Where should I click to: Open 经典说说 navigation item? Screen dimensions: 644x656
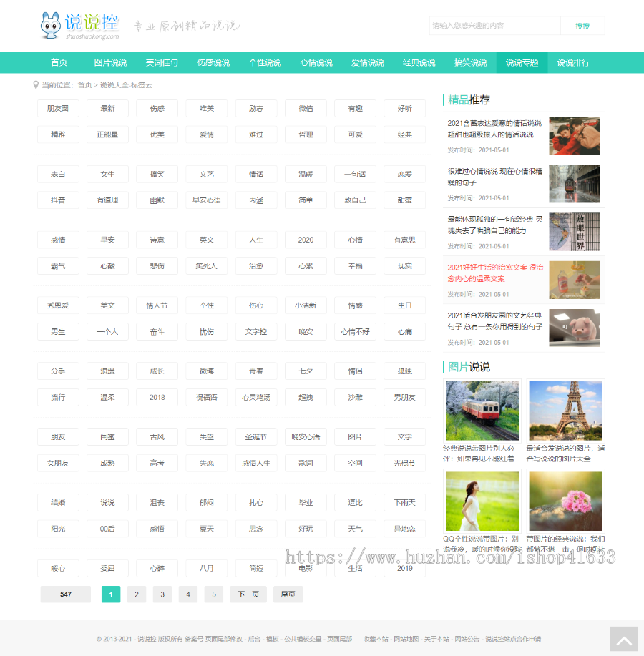pos(419,63)
